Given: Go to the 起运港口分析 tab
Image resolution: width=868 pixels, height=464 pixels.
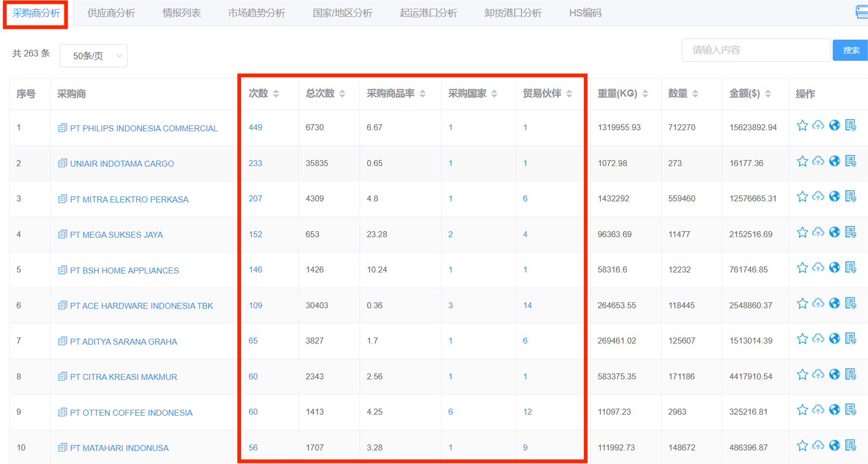Looking at the screenshot, I should [429, 13].
